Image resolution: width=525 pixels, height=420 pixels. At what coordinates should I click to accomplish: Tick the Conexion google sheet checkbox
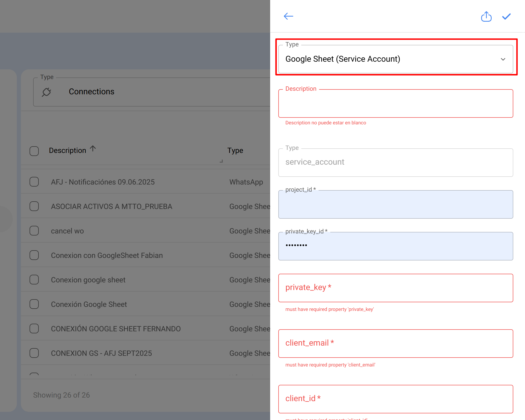[x=34, y=280]
